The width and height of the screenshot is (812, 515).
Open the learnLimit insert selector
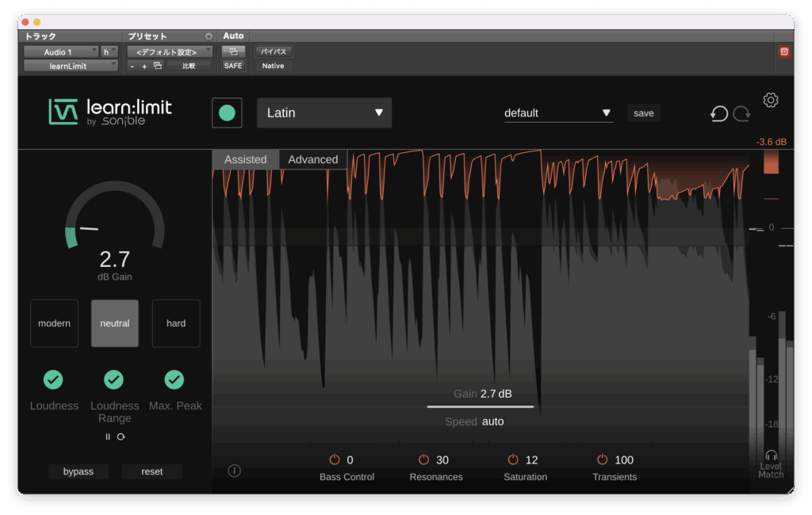(71, 66)
